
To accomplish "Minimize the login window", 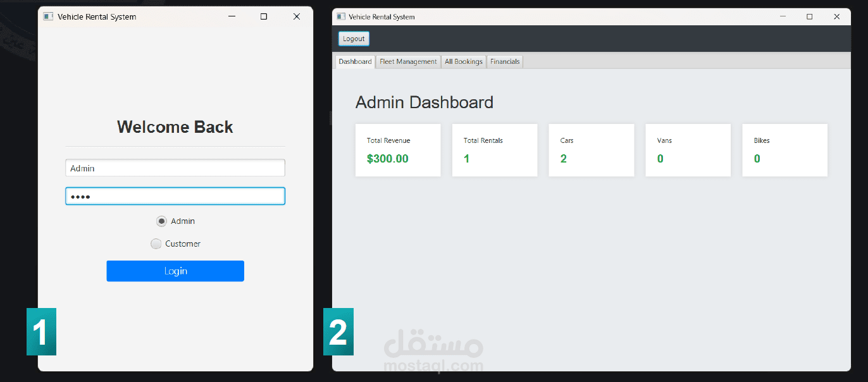I will click(232, 16).
